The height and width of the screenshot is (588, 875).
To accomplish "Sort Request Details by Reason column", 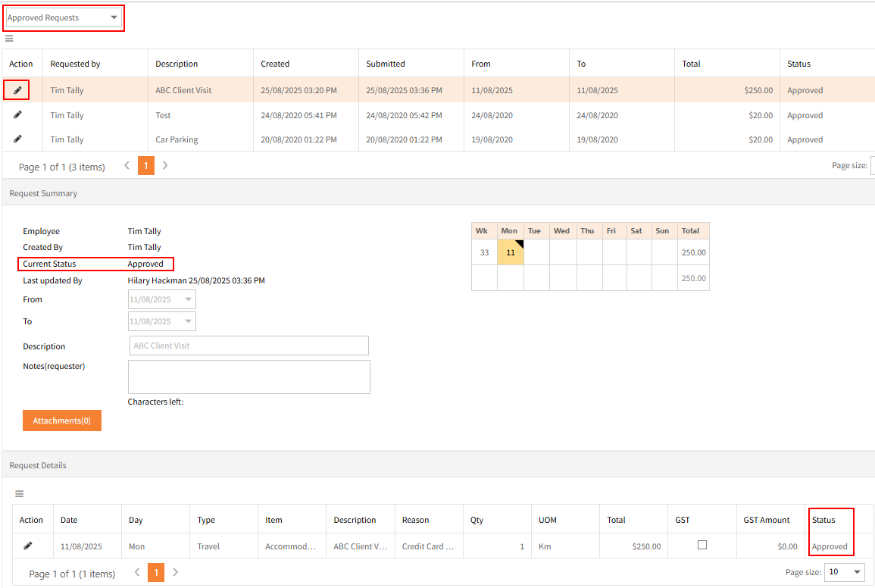I will point(415,520).
